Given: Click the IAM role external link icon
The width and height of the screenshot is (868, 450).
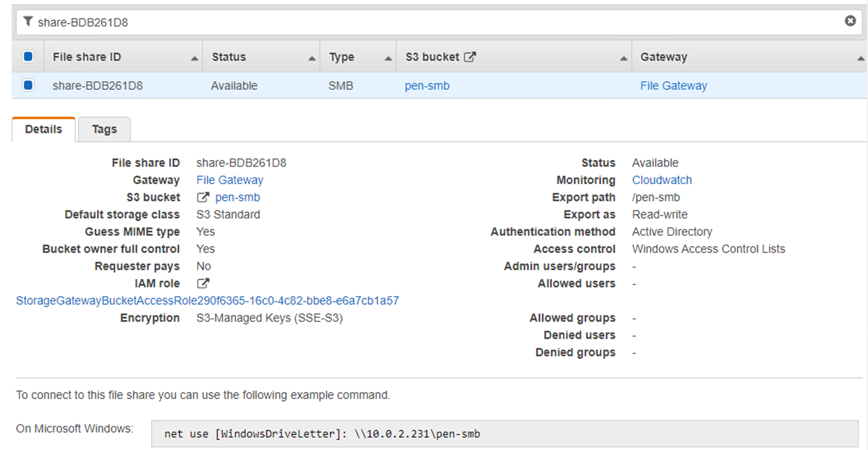Looking at the screenshot, I should 203,283.
